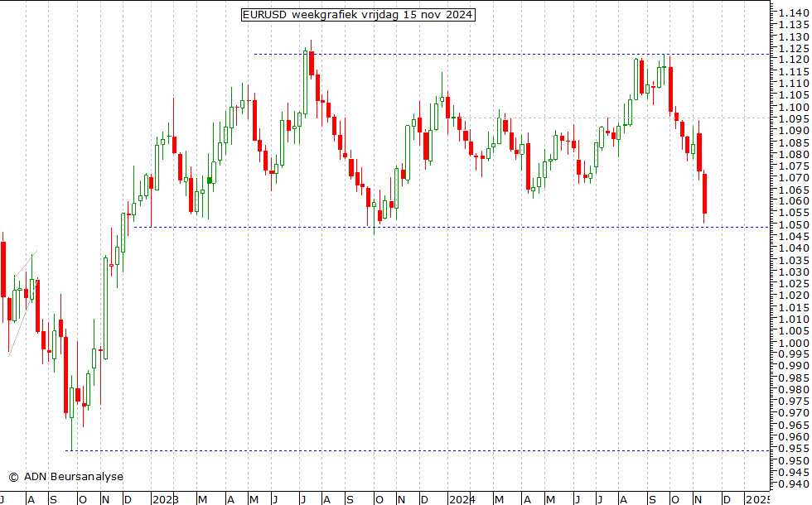Click the 0.945 price axis label
The height and width of the screenshot is (505, 812).
[x=794, y=472]
